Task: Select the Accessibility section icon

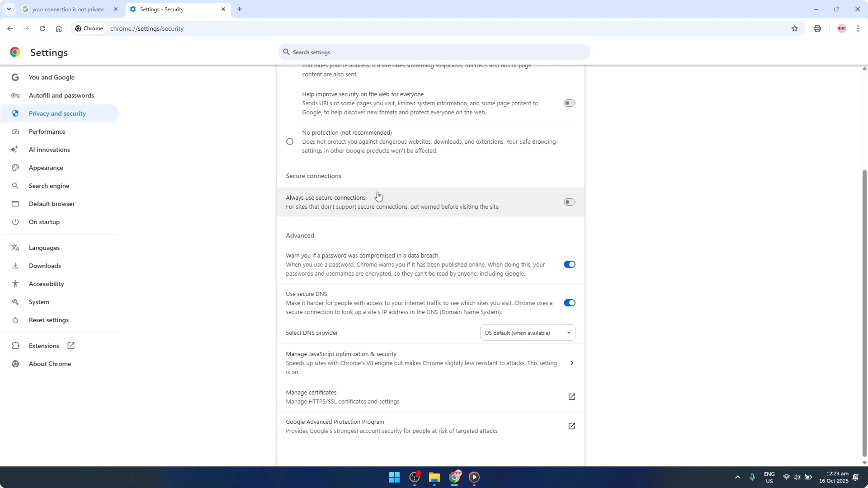Action: point(15,284)
